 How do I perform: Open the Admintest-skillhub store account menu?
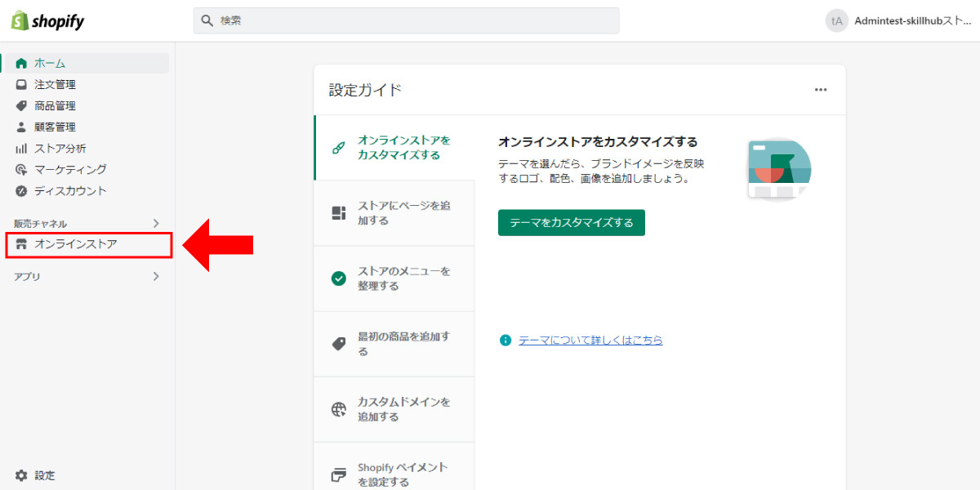point(912,21)
